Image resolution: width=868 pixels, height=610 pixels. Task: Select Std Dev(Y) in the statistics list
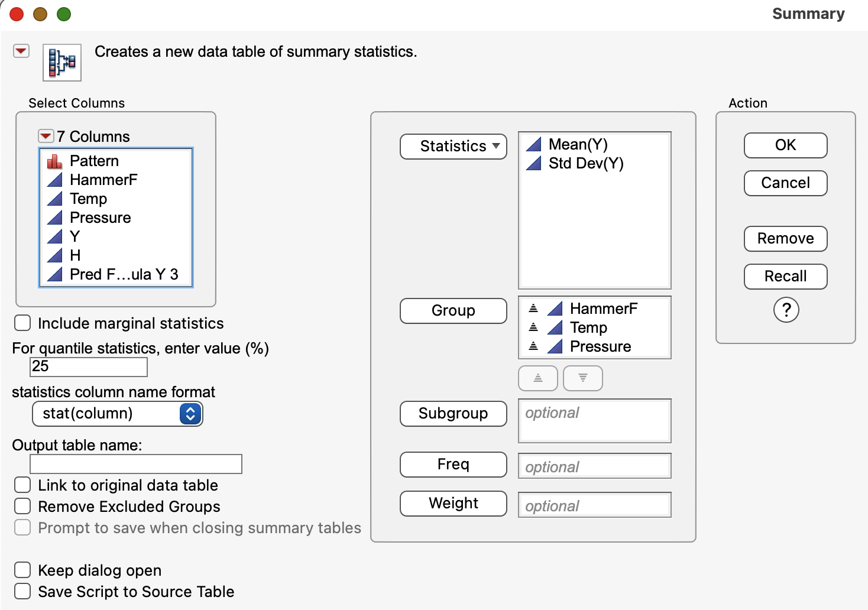[585, 163]
